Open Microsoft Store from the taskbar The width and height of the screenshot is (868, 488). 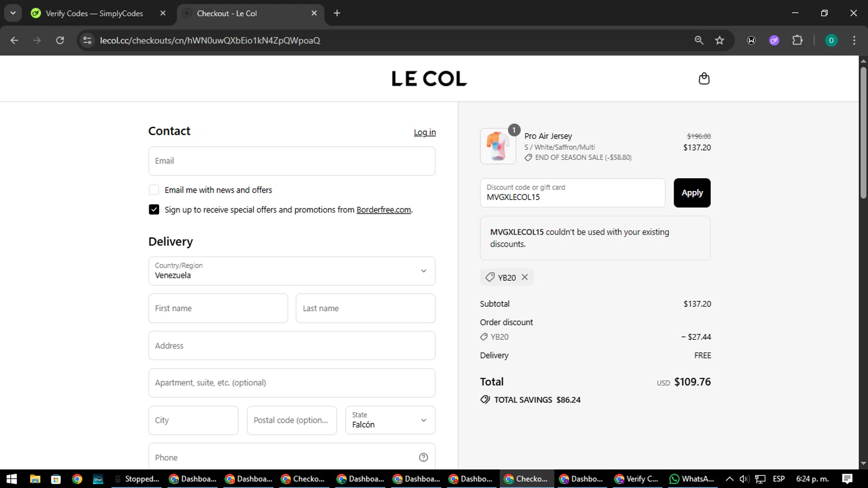tap(56, 479)
